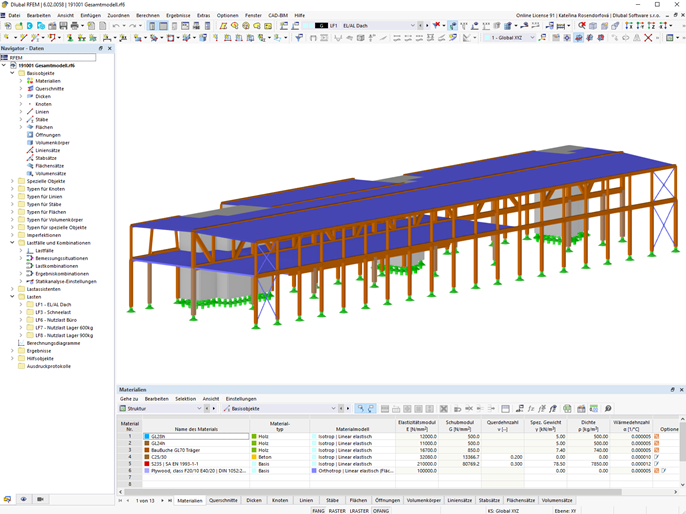Click the Z-axis view icon
This screenshot has width=686, height=514.
651,26
